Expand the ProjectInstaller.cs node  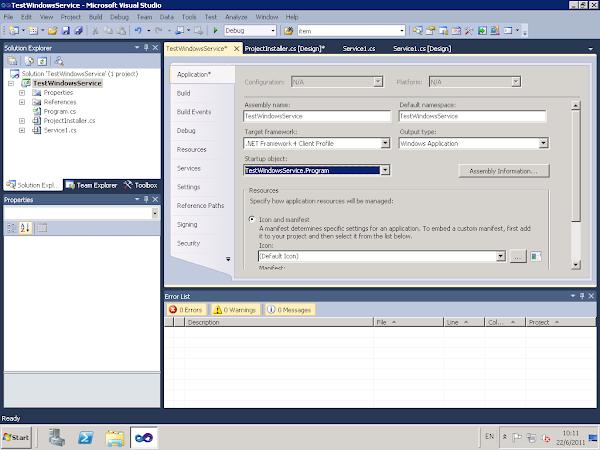coord(22,121)
